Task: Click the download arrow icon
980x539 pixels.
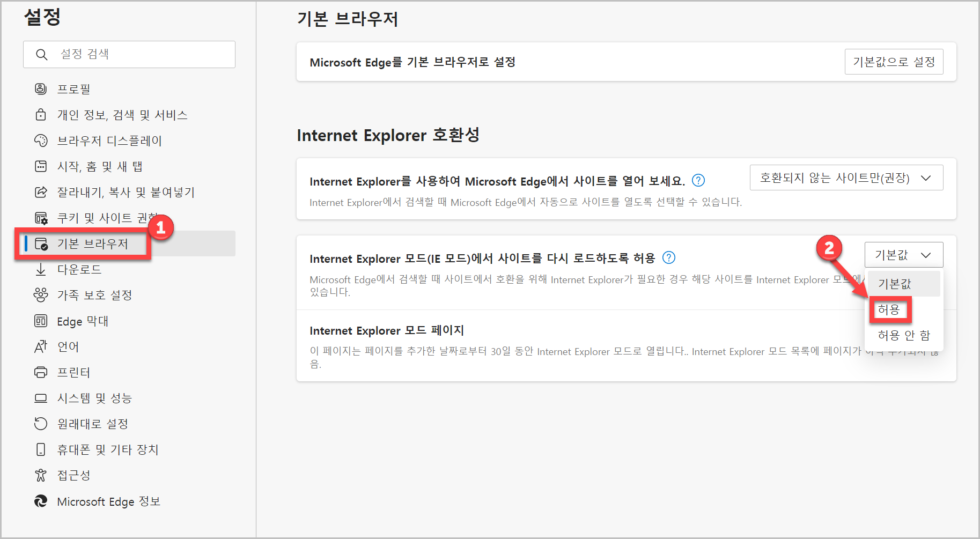Action: coord(41,269)
